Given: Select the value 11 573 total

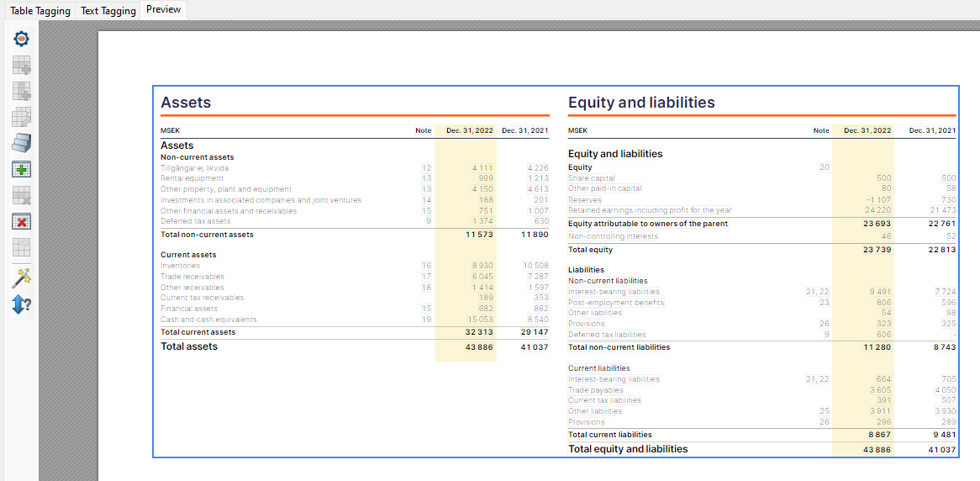Looking at the screenshot, I should pyautogui.click(x=479, y=235).
